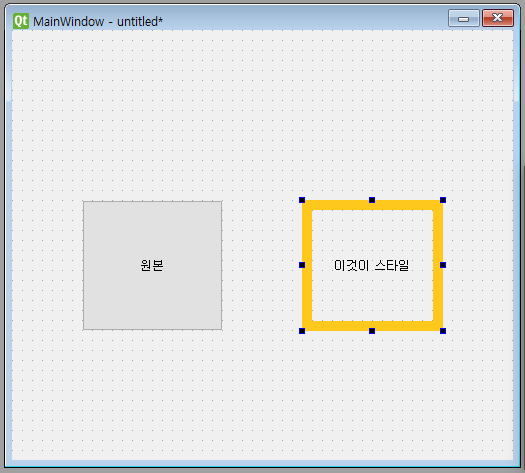Viewport: 525px width, 473px height.
Task: Click the left-middle selection handle of styled button
Action: coord(302,265)
